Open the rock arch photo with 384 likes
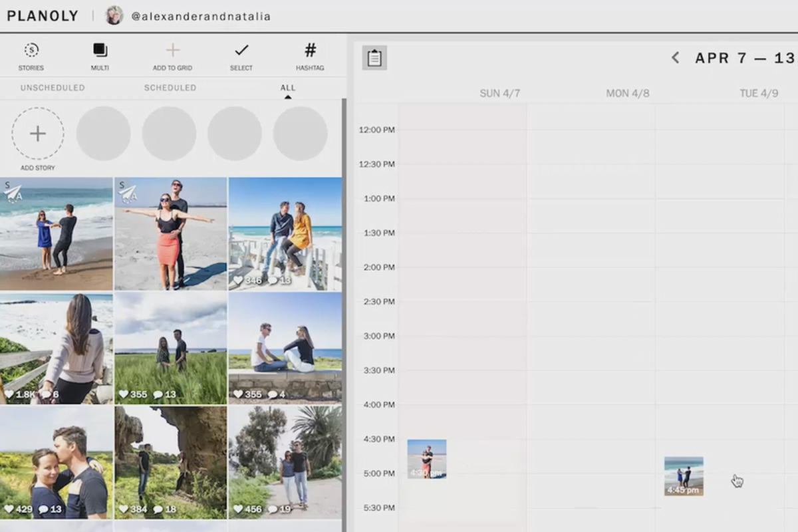This screenshot has width=798, height=532. coord(171,463)
